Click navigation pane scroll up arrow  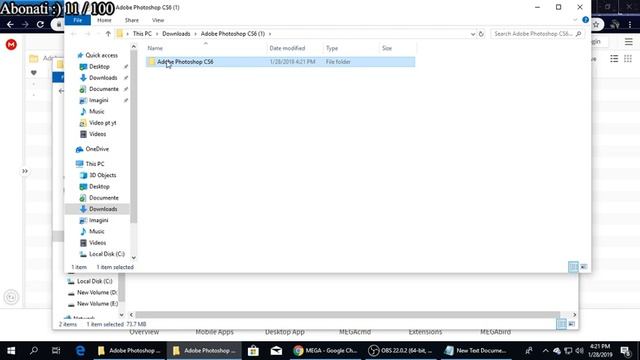(x=133, y=47)
